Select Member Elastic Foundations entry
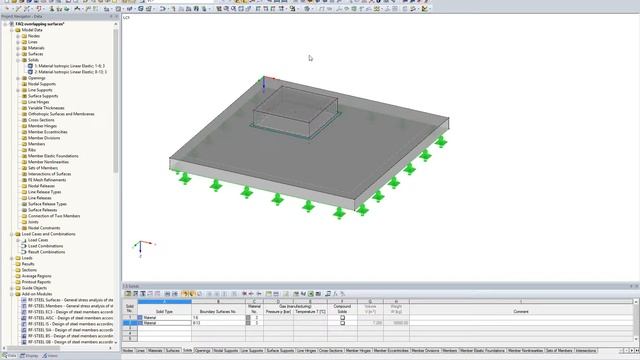 tap(53, 156)
